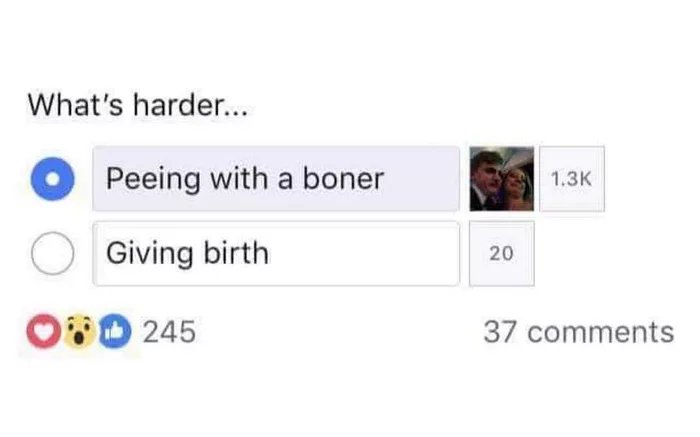This screenshot has height=437, width=700.
Task: Show the 20 voters for Giving birth
Action: 501,254
